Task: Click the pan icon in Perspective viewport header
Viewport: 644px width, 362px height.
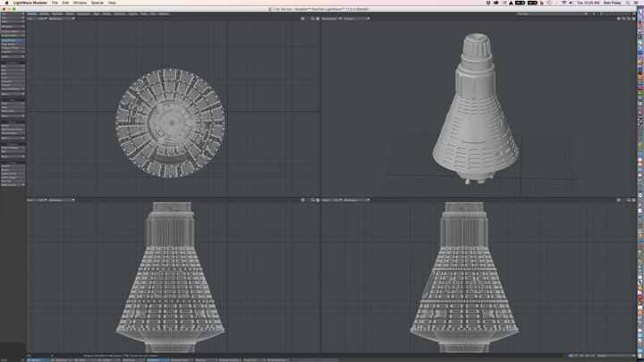Action: tap(619, 19)
